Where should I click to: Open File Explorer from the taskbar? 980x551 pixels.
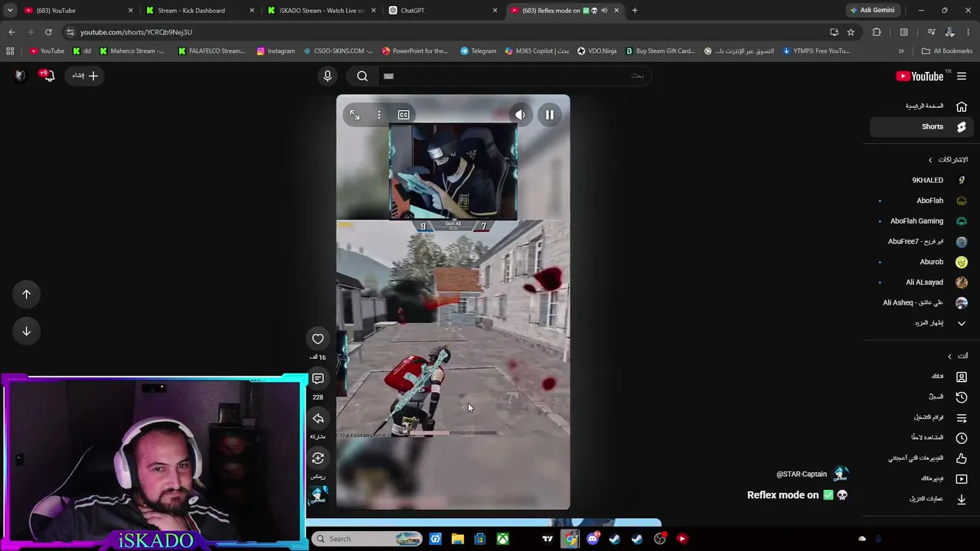click(x=458, y=539)
